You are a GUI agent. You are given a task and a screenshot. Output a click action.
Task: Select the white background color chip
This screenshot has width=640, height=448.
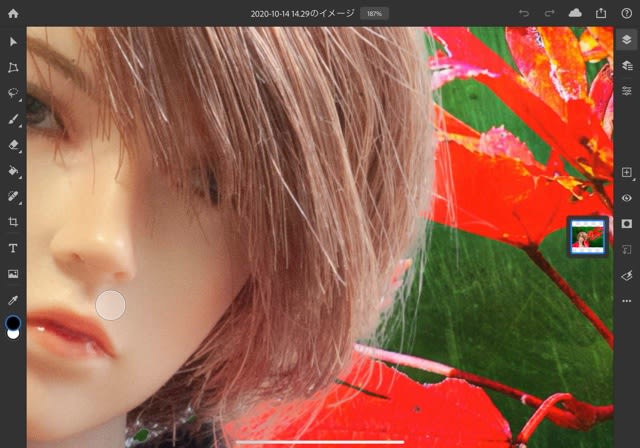[13, 334]
